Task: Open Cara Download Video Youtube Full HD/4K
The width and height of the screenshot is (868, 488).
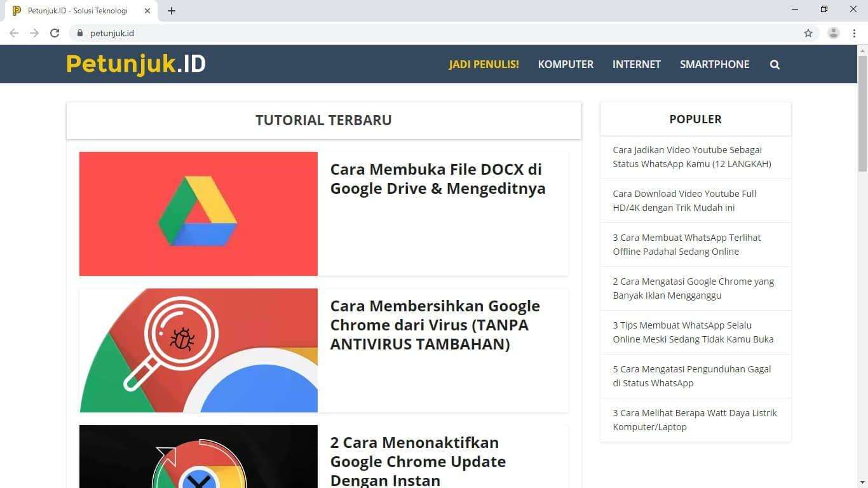Action: pos(684,201)
